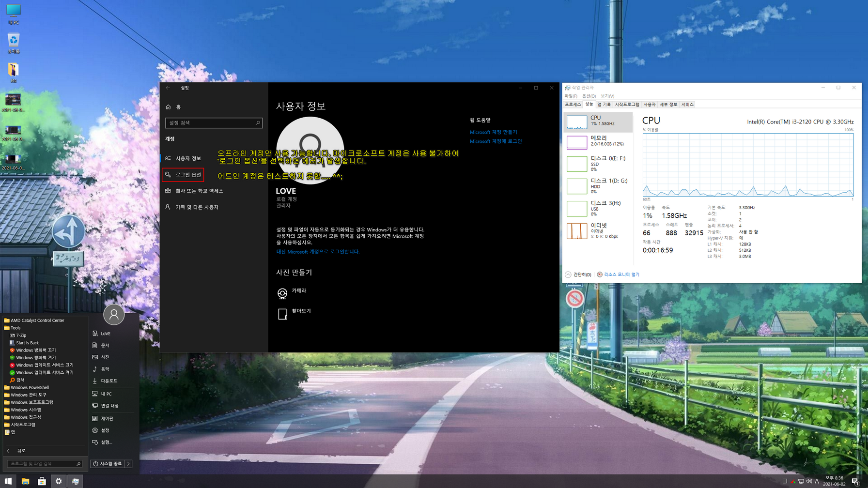Open Microsoft Store from the taskbar
The width and height of the screenshot is (868, 488).
(42, 481)
